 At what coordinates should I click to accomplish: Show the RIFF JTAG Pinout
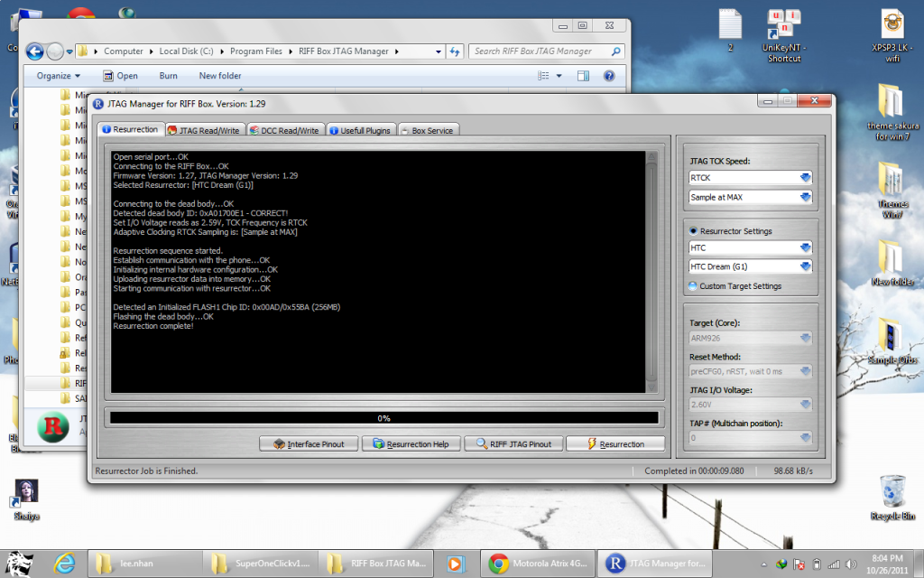point(513,444)
